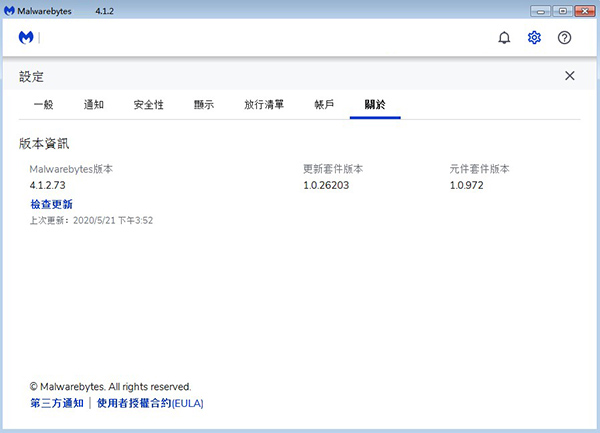The width and height of the screenshot is (600, 433).
Task: Click the 元件套件版本 label
Action: tap(479, 169)
